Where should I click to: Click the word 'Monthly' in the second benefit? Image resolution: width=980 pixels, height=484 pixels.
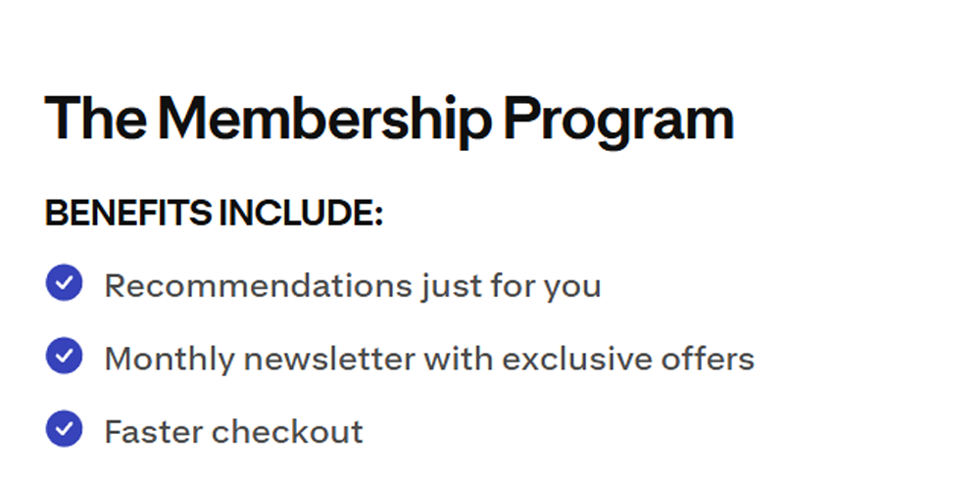[x=169, y=359]
